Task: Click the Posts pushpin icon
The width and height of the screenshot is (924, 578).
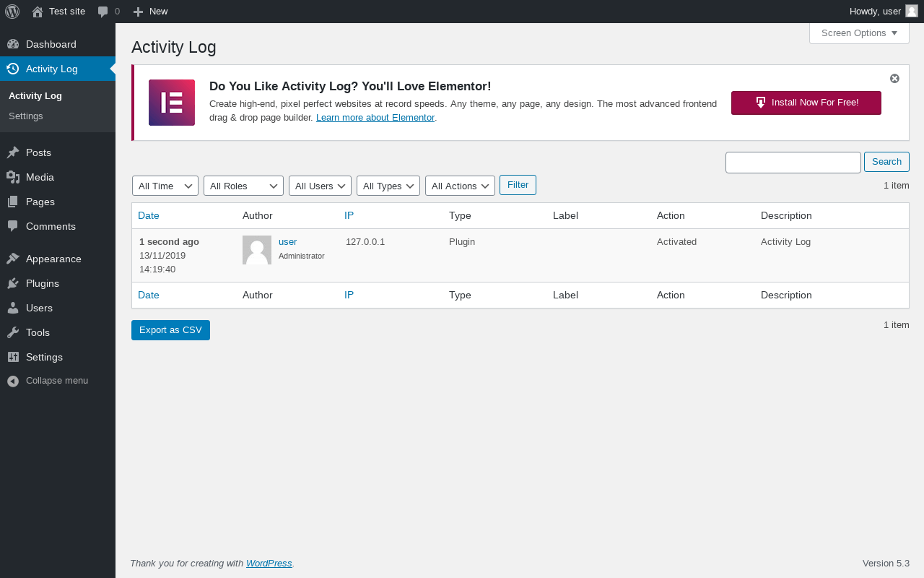Action: point(13,152)
